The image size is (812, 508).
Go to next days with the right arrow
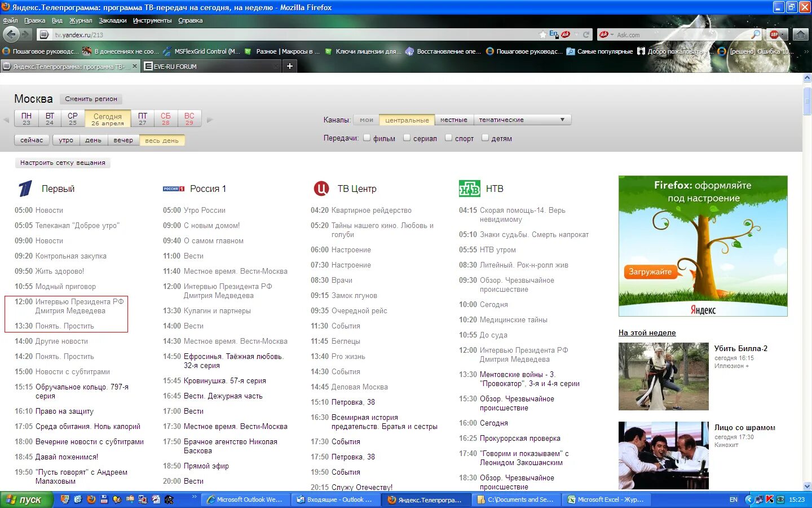click(x=210, y=120)
